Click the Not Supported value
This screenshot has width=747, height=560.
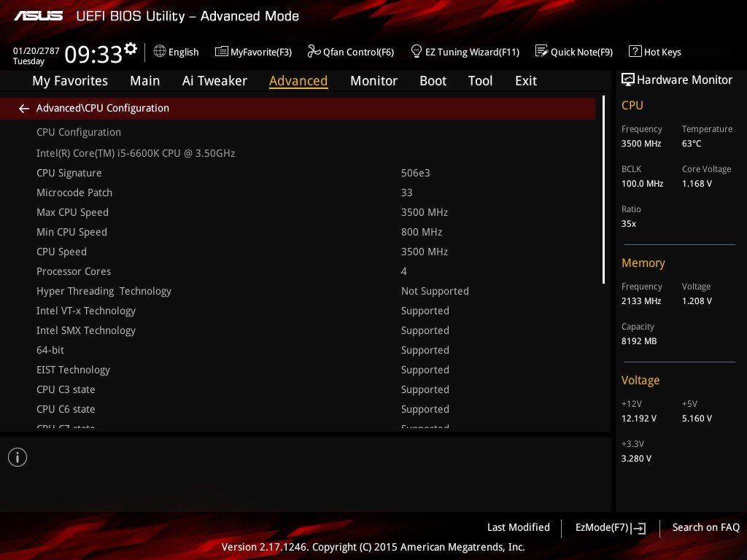[435, 291]
